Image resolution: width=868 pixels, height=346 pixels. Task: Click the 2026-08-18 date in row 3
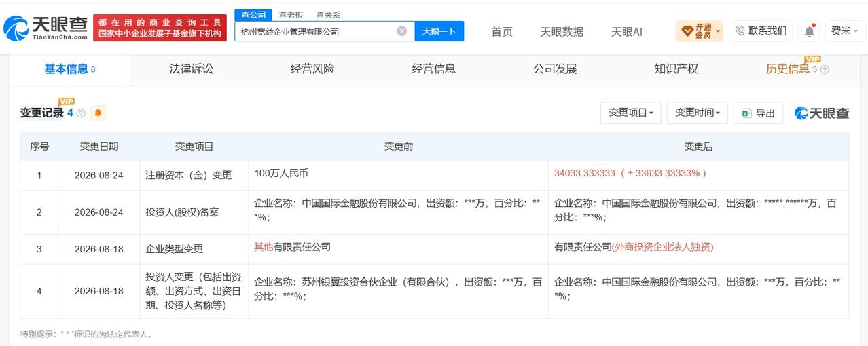tap(99, 249)
